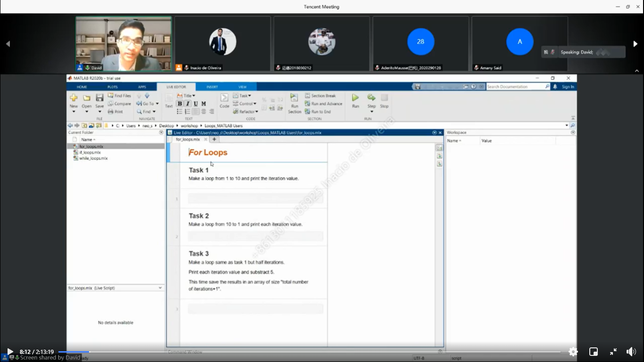Seek on the video progress bar
The image size is (644, 362).
pos(283,352)
